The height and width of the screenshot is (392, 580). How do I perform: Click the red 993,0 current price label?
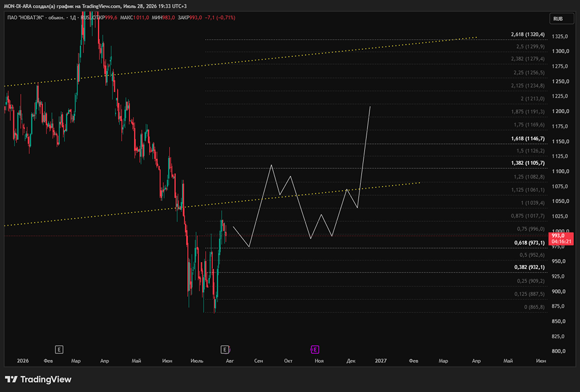561,238
